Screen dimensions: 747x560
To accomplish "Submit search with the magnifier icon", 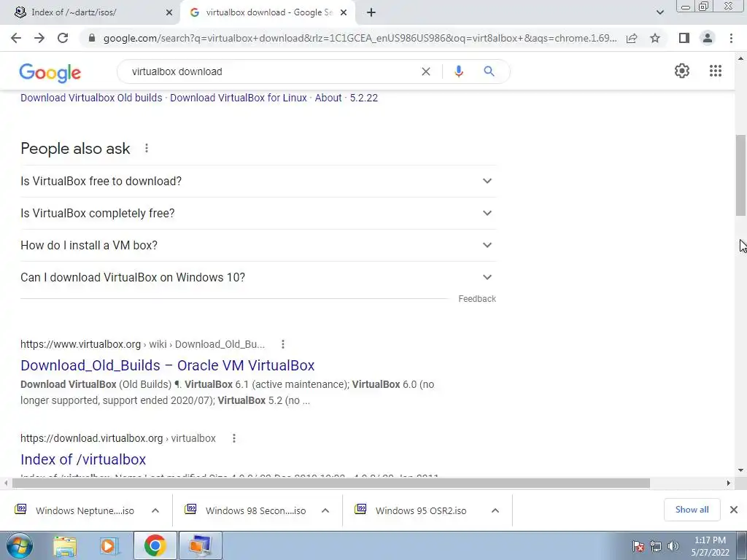I will coord(489,71).
